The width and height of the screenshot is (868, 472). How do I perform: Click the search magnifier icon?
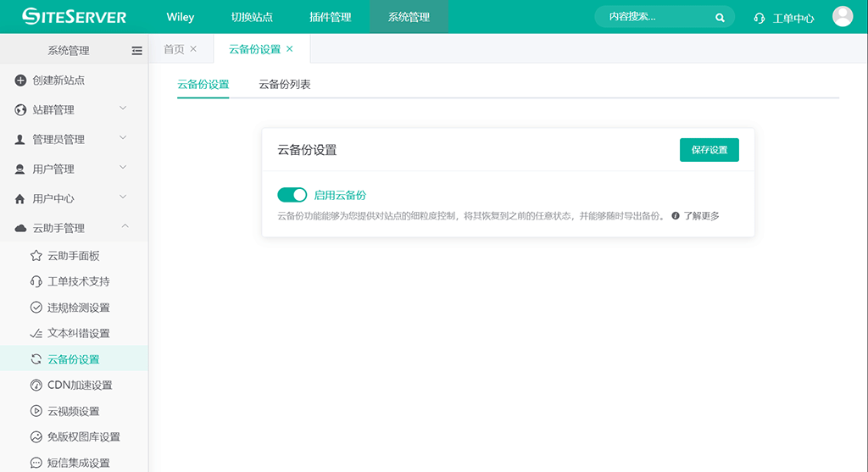point(720,17)
